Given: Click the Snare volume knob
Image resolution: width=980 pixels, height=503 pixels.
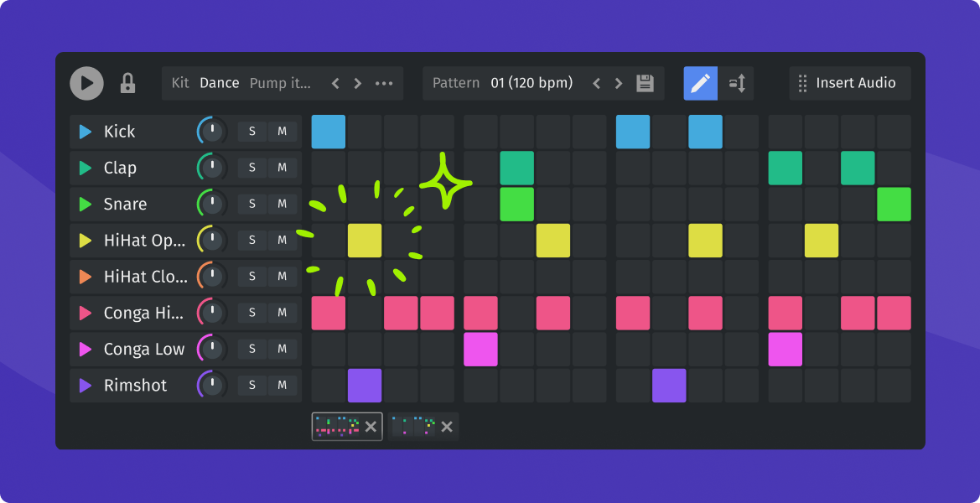Looking at the screenshot, I should [x=212, y=205].
